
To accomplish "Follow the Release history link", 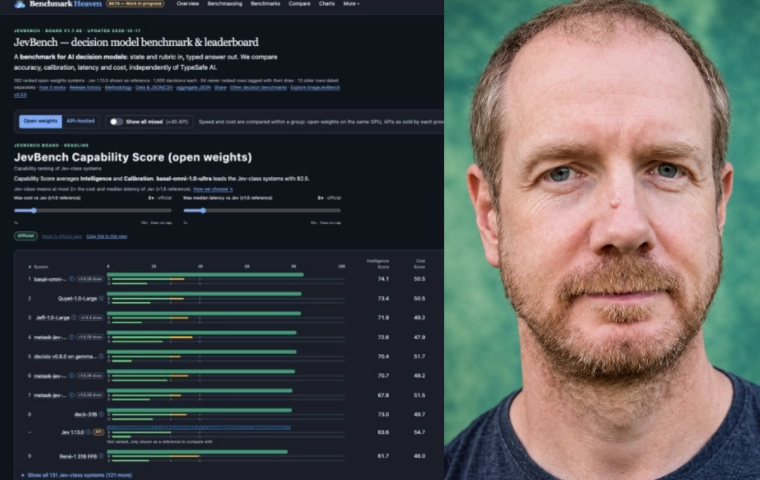I will [x=85, y=88].
